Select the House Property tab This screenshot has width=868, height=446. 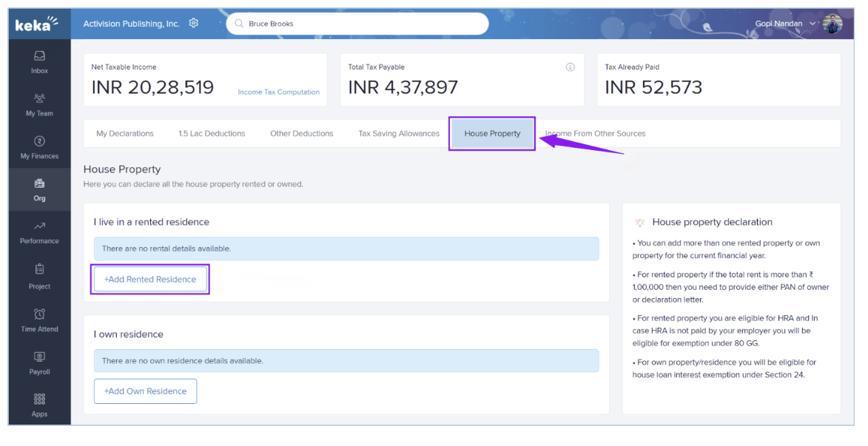point(492,134)
